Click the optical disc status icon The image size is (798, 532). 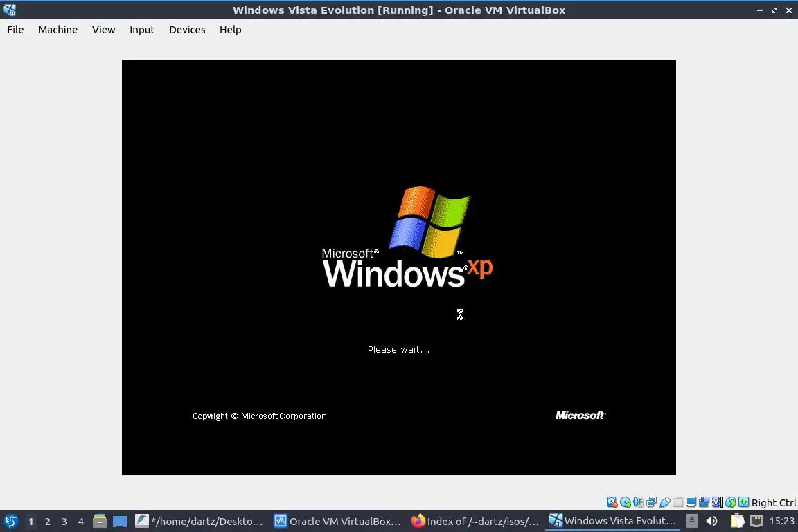[625, 502]
